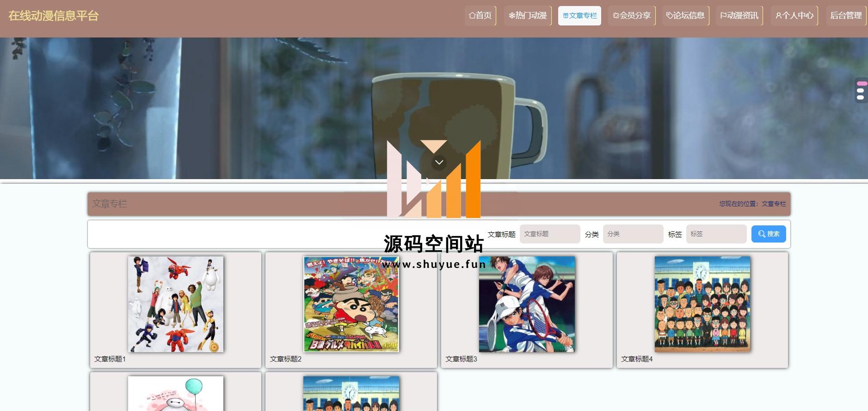Go to 热门动漫 section
The height and width of the screenshot is (411, 868).
(x=528, y=16)
